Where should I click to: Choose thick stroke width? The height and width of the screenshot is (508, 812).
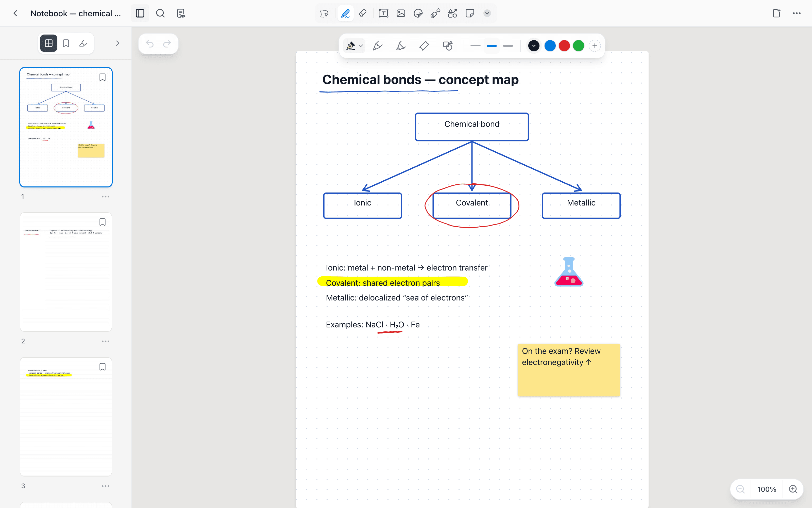[508, 46]
